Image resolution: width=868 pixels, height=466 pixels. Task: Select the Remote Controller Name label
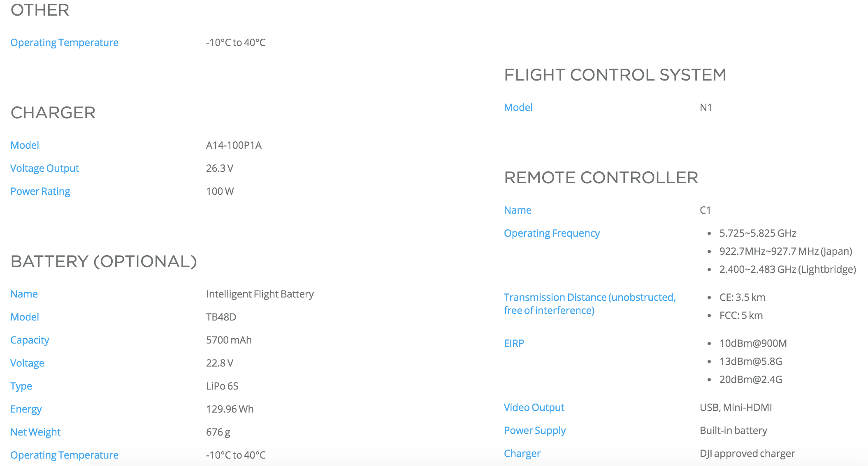tap(518, 210)
